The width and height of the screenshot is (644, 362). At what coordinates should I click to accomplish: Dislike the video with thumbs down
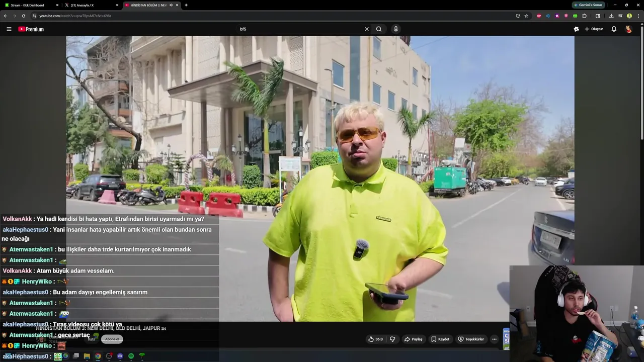pos(392,339)
